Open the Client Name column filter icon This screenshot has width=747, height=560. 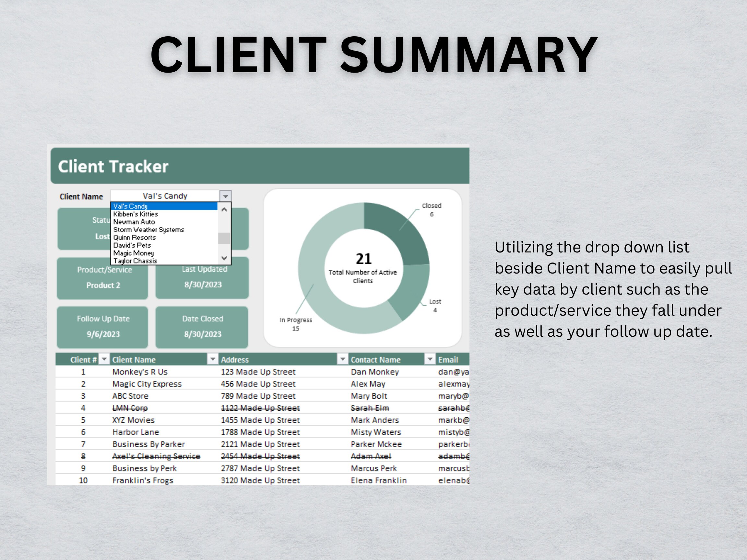213,359
